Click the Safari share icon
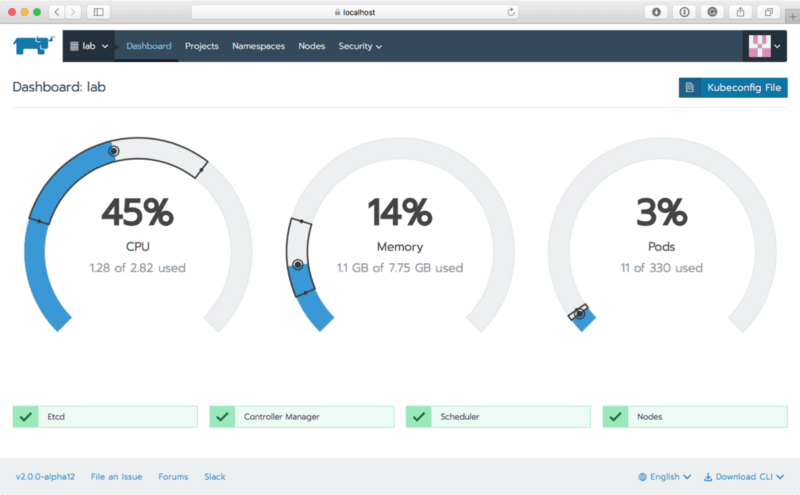Viewport: 800px width, 495px height. 740,12
